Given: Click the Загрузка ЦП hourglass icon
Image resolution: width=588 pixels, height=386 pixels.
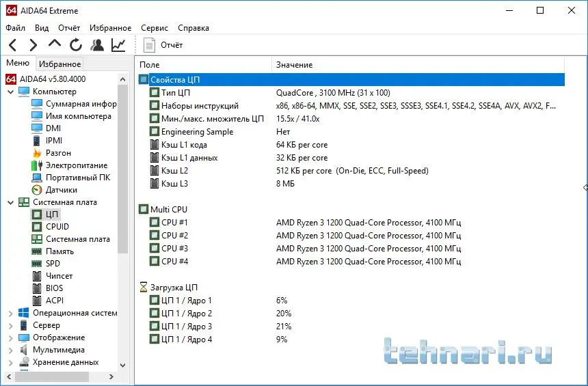Looking at the screenshot, I should 144,288.
